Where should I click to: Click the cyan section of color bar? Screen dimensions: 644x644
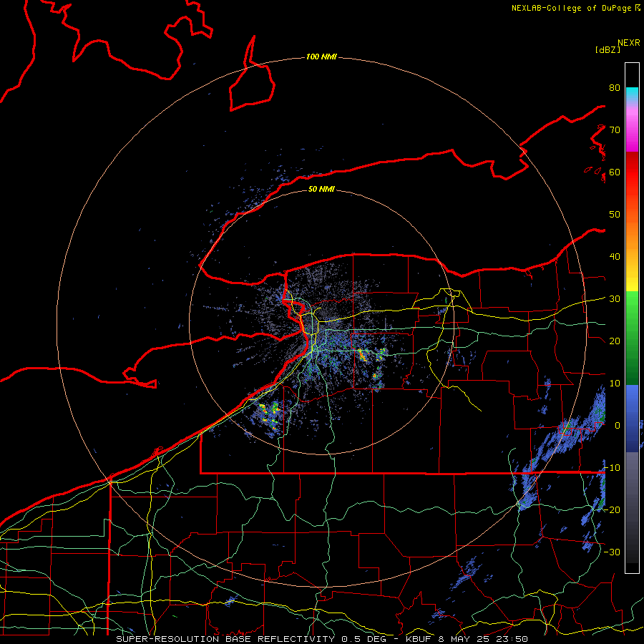tap(632, 94)
